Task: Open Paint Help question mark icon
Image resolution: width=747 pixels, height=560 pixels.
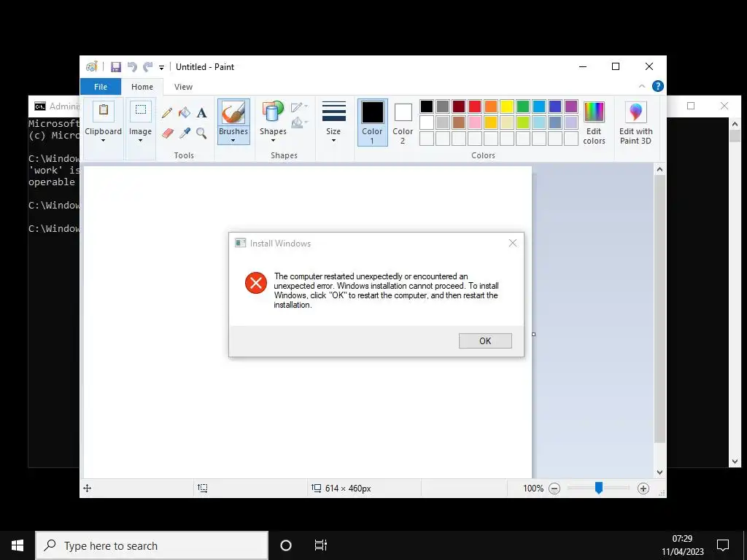Action: (658, 86)
